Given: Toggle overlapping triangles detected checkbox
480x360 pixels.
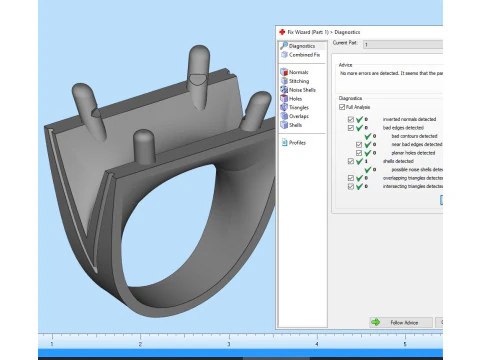Looking at the screenshot, I should pyautogui.click(x=351, y=178).
